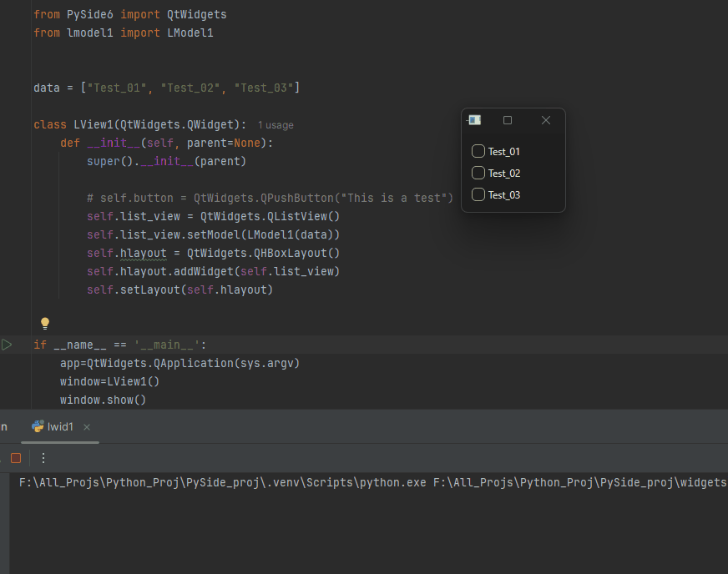Open more run options via the three-dot kebab icon

click(43, 458)
